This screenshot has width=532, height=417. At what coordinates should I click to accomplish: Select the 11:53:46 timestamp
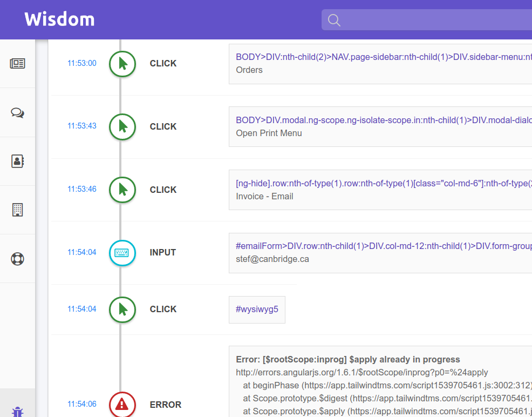pos(82,189)
